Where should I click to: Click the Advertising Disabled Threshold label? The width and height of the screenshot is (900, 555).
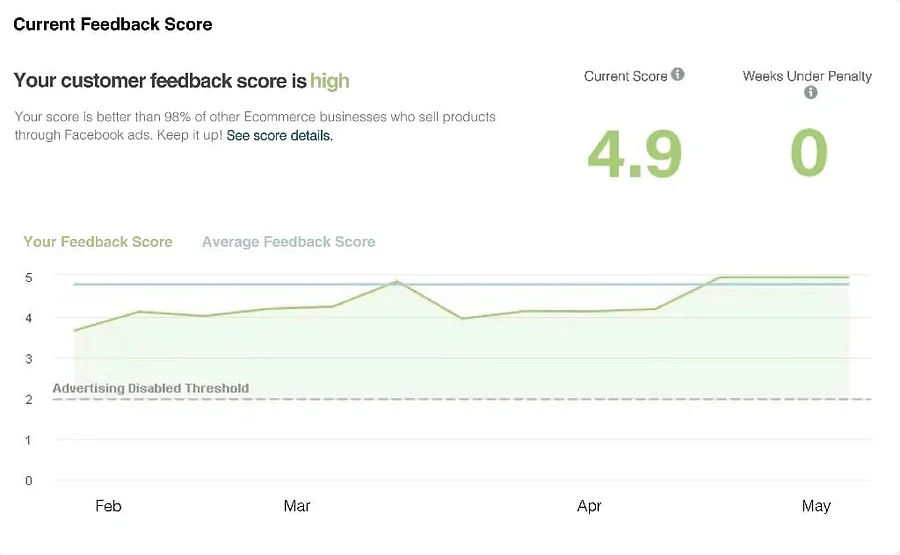[x=150, y=388]
